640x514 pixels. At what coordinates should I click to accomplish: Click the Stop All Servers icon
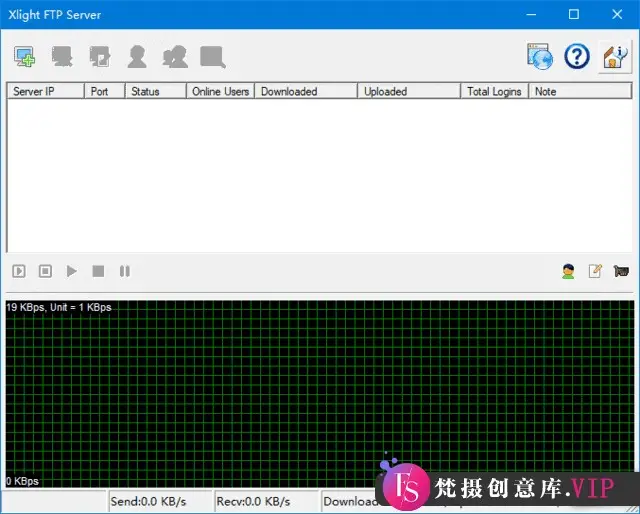pos(45,271)
